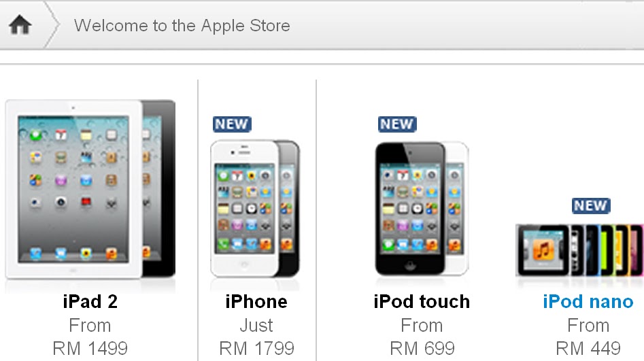Click the iPhone price RM 1799
The width and height of the screenshot is (644, 361).
point(256,348)
